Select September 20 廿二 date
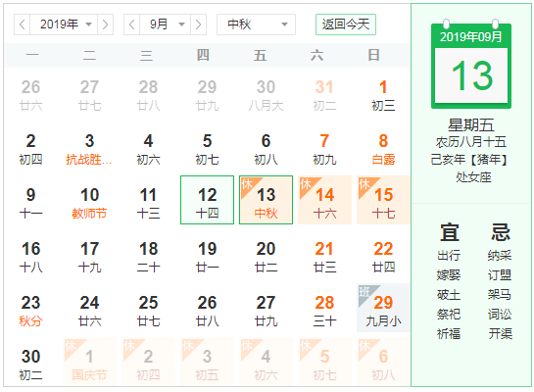534x392 pixels. [266, 257]
